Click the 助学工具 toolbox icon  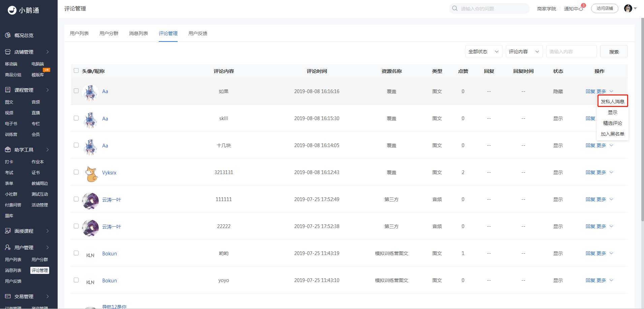[8, 149]
